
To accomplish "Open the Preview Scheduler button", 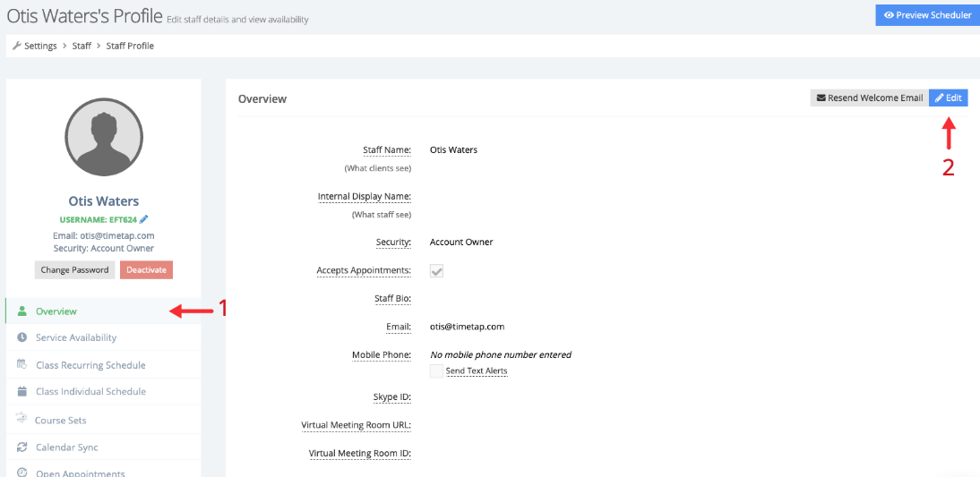I will [927, 15].
